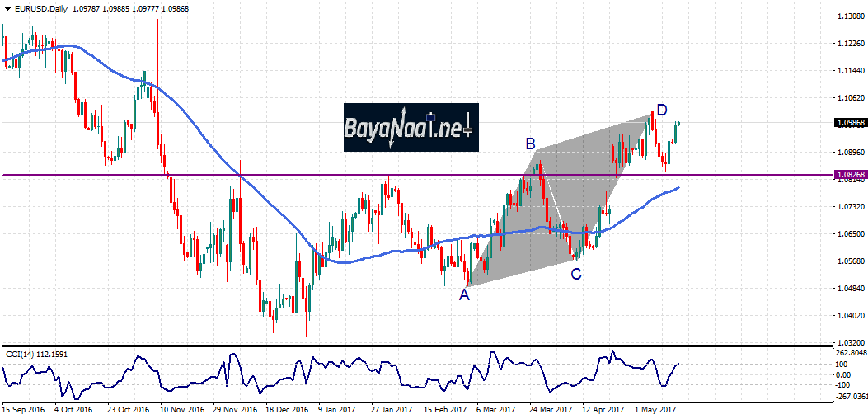Click the 1.04020 price on the scale
Image resolution: width=868 pixels, height=419 pixels.
click(x=849, y=315)
